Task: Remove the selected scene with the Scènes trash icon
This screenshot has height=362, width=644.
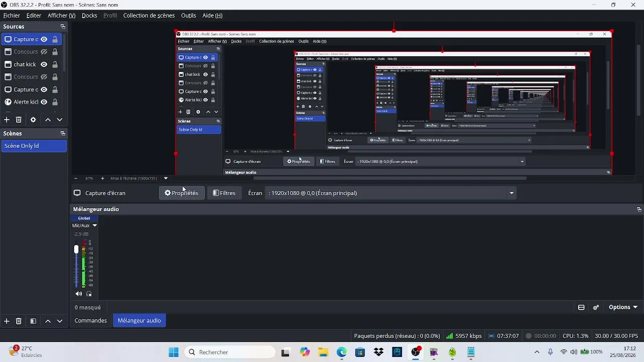Action: pos(19,321)
